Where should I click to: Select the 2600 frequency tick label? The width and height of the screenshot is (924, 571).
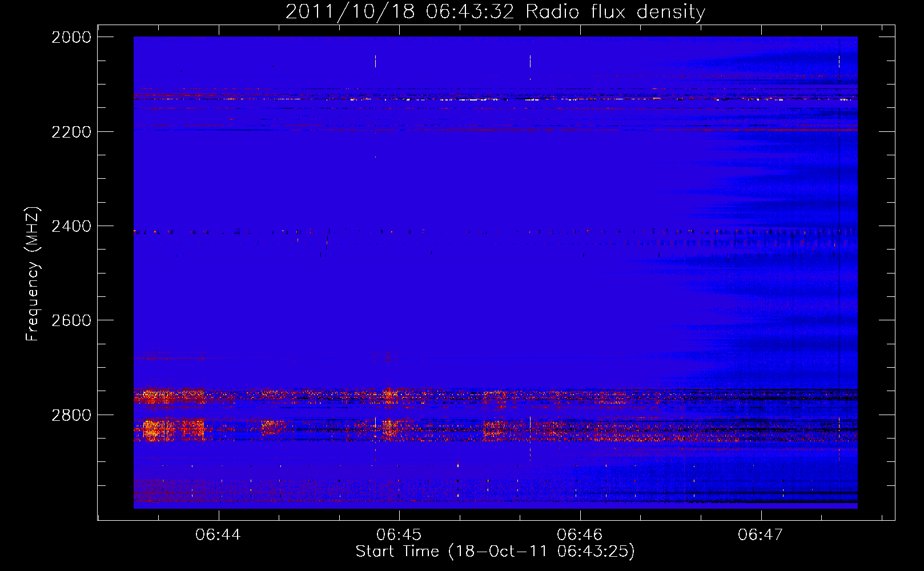71,320
